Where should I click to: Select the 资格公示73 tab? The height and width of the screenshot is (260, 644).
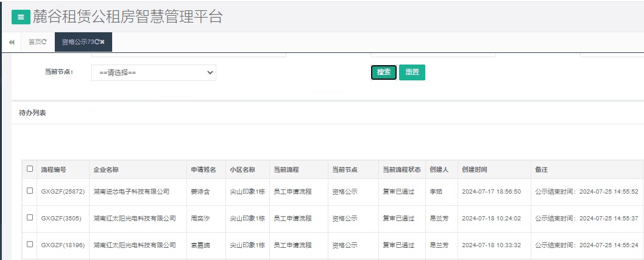tap(83, 42)
